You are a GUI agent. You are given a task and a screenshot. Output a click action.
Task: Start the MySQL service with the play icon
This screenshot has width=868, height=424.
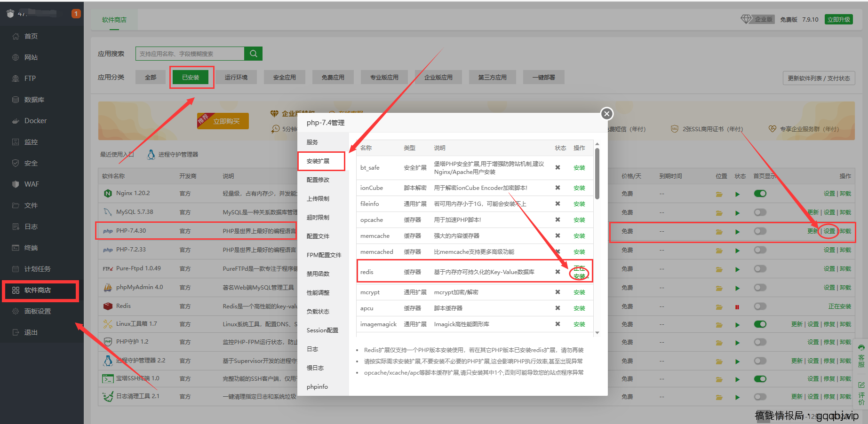(737, 212)
